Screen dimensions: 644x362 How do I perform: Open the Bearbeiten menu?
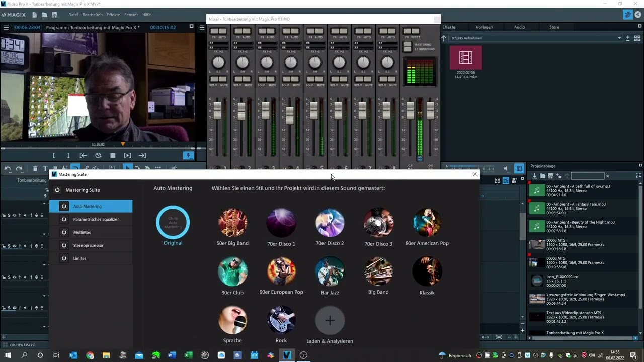(93, 15)
